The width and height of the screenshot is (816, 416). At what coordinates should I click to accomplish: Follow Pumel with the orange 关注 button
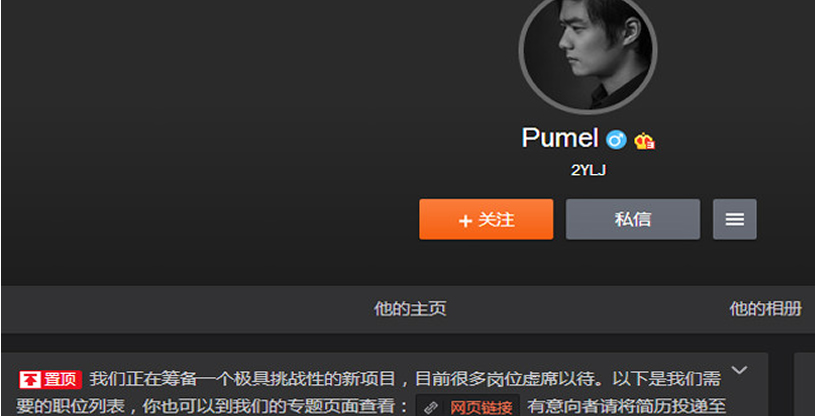pyautogui.click(x=486, y=219)
